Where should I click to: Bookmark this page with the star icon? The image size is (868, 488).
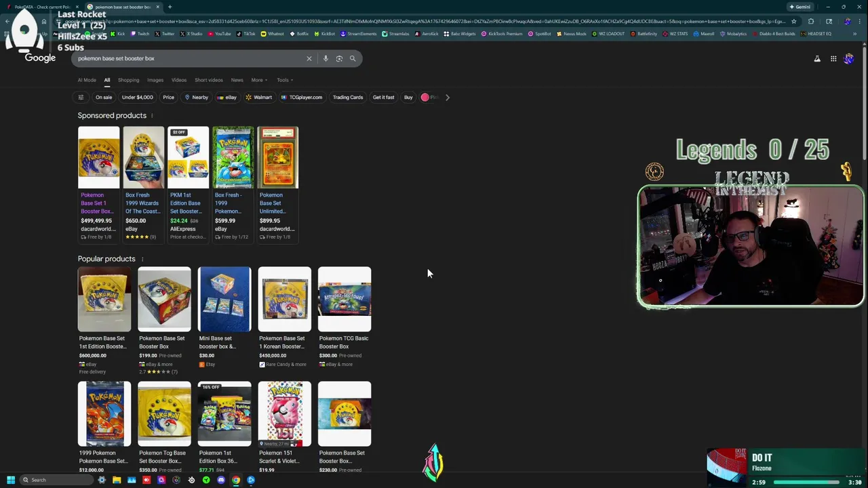tap(793, 21)
